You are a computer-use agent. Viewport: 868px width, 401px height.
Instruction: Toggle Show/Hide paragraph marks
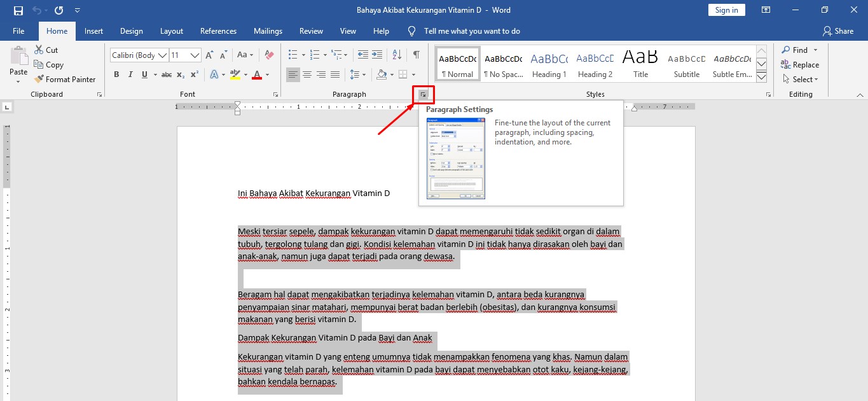(x=416, y=55)
